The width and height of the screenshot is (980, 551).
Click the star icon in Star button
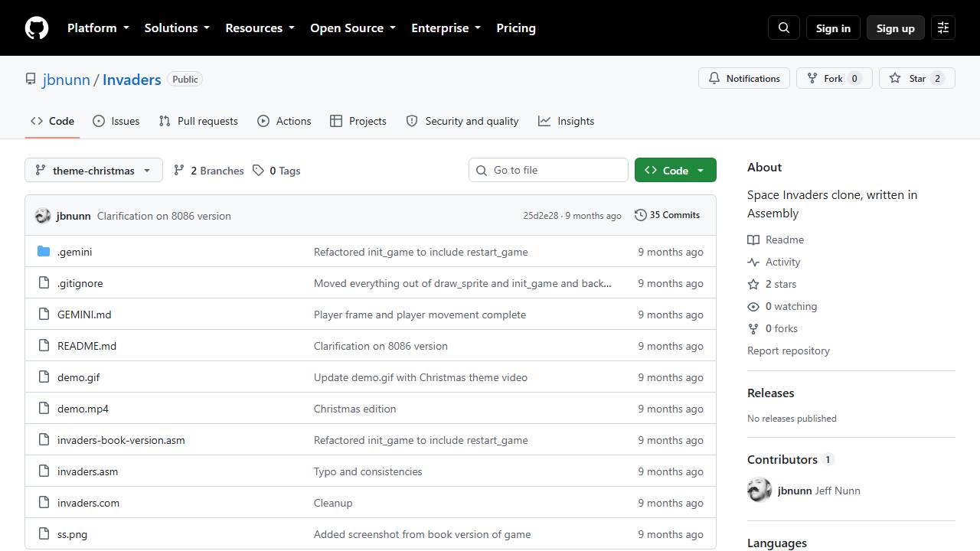[x=895, y=79]
